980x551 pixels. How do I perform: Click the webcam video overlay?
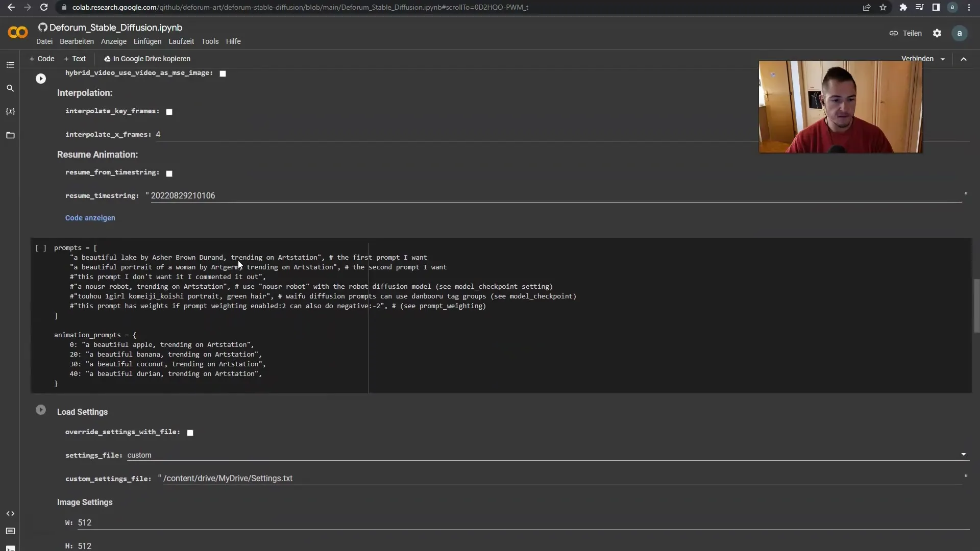pos(840,107)
